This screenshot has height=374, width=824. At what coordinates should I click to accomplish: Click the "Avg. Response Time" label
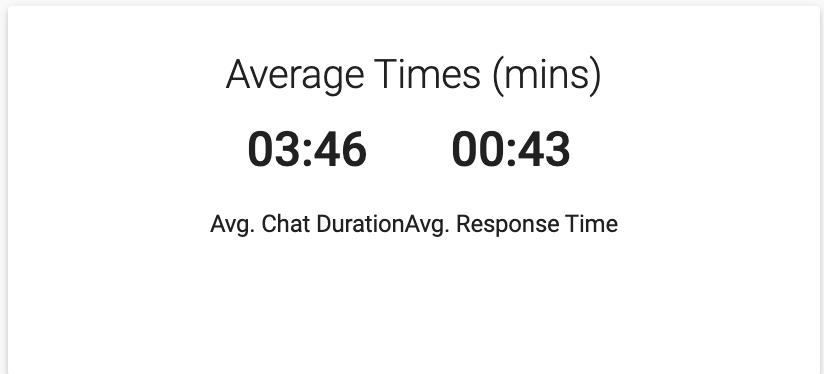512,225
